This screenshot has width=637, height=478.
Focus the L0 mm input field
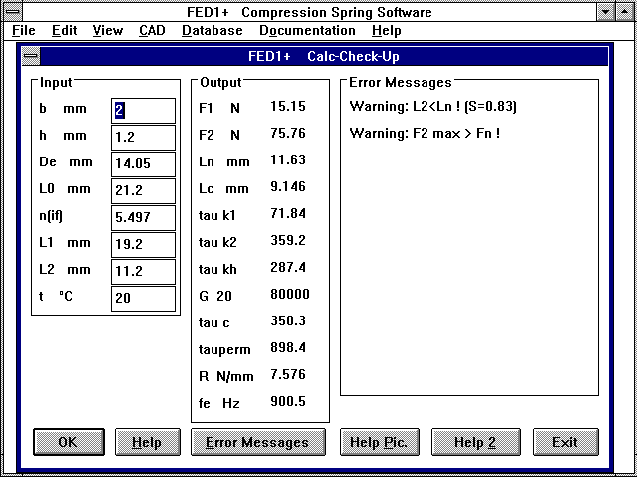coord(143,191)
